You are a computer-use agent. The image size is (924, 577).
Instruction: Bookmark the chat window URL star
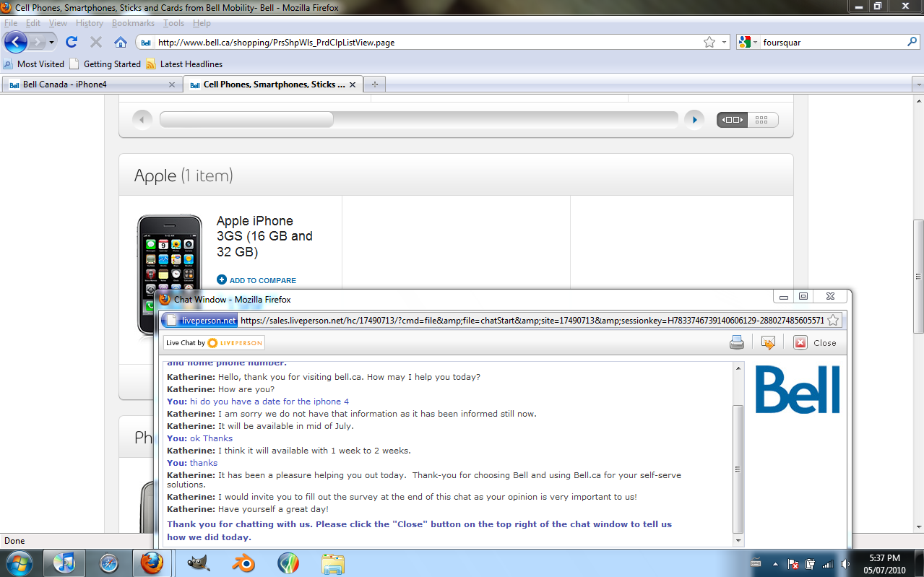[x=833, y=321]
